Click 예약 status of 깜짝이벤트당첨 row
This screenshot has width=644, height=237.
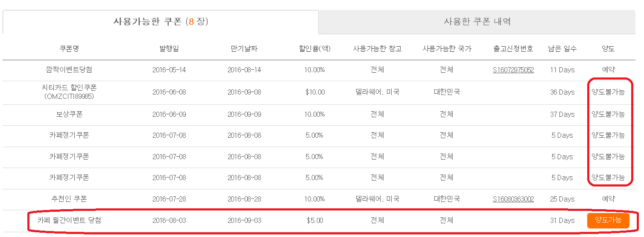click(608, 70)
